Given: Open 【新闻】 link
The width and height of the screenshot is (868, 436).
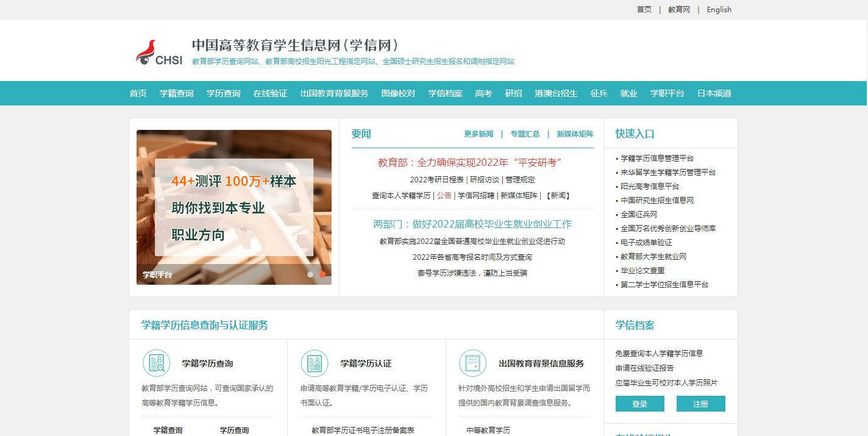Looking at the screenshot, I should (x=558, y=196).
